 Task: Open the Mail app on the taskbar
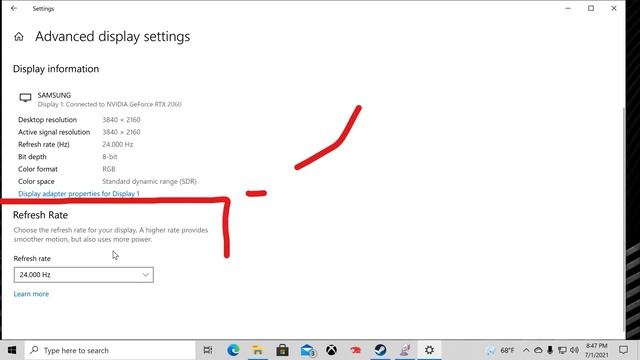click(307, 350)
